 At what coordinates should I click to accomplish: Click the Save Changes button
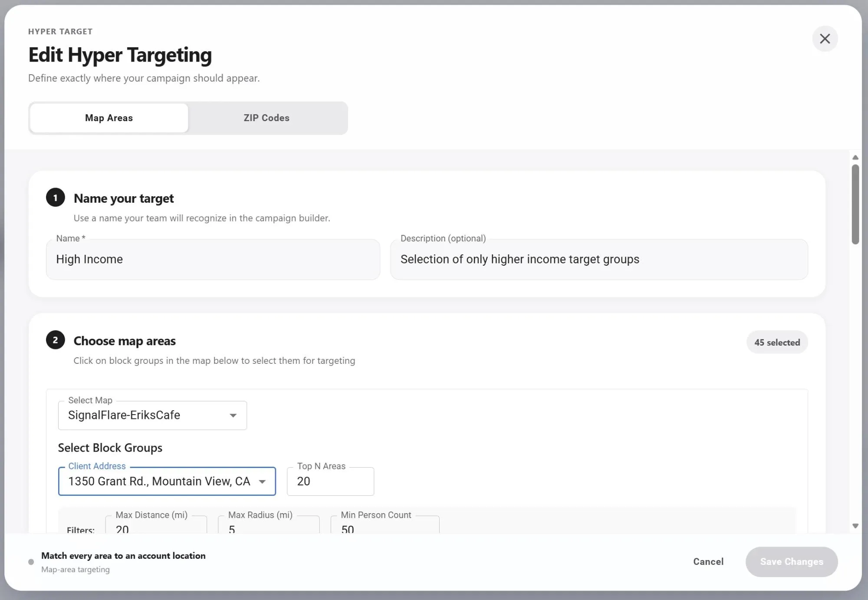[x=792, y=562]
